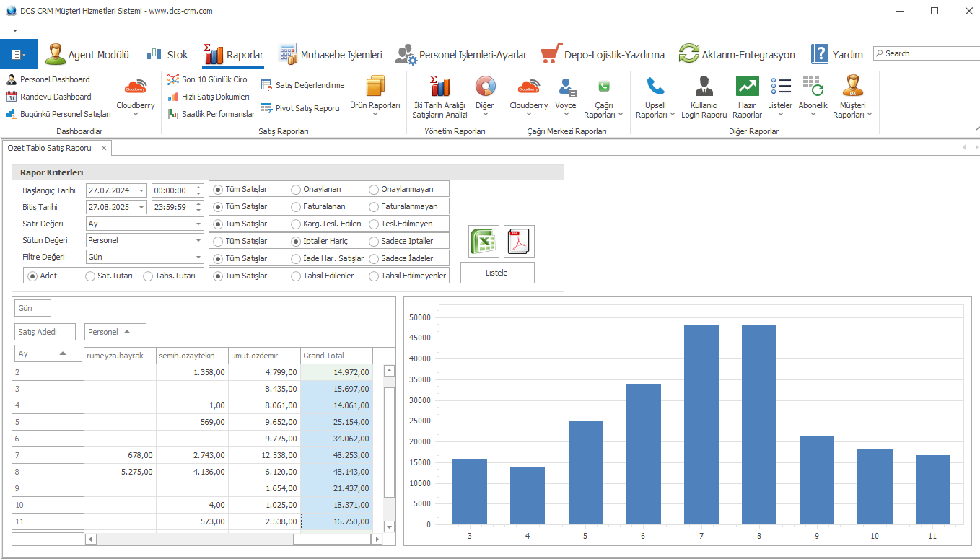Open Randevu Dashboard
Screen dimensions: 980x559
tap(48, 97)
